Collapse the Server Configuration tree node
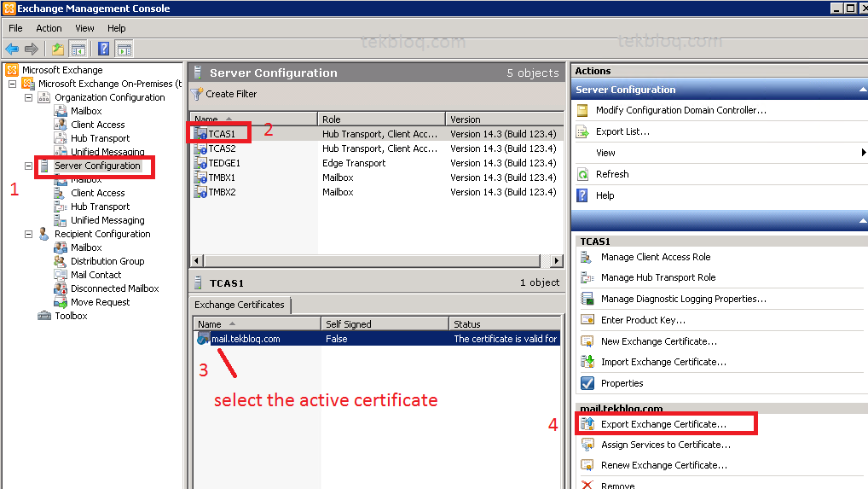This screenshot has height=489, width=868. coord(28,166)
